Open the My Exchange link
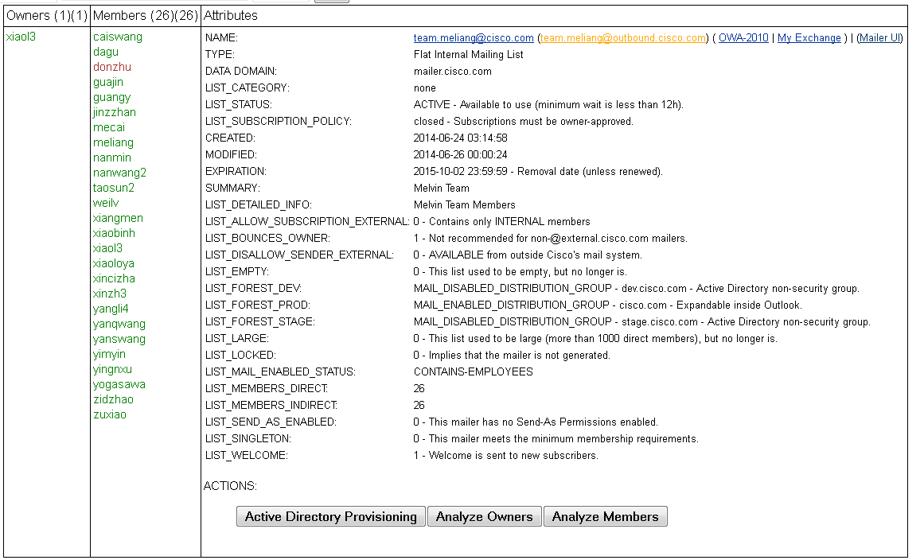This screenshot has height=560, width=924. [x=809, y=37]
